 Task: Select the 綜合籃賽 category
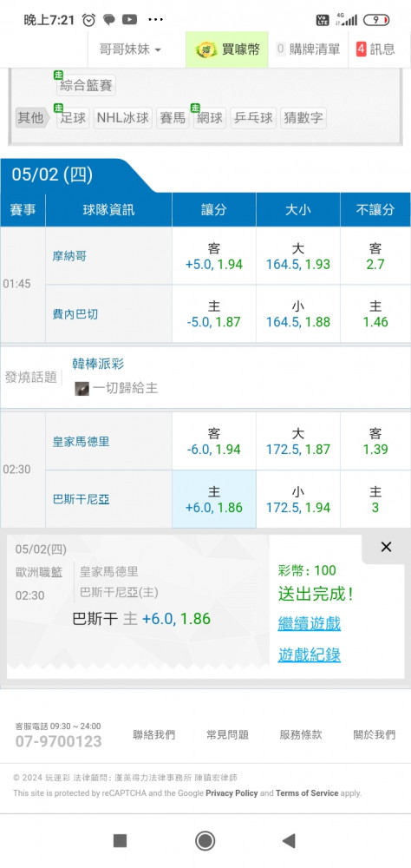coord(86,86)
